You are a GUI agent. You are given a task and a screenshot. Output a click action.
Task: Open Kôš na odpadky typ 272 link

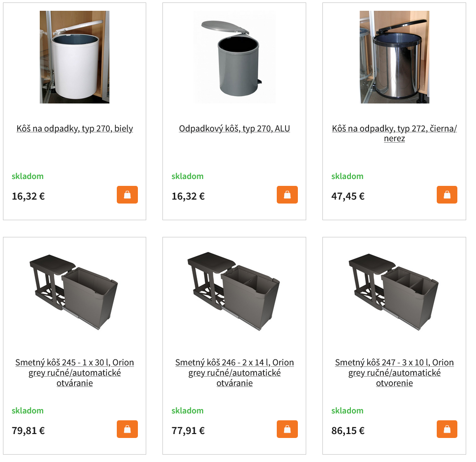395,133
